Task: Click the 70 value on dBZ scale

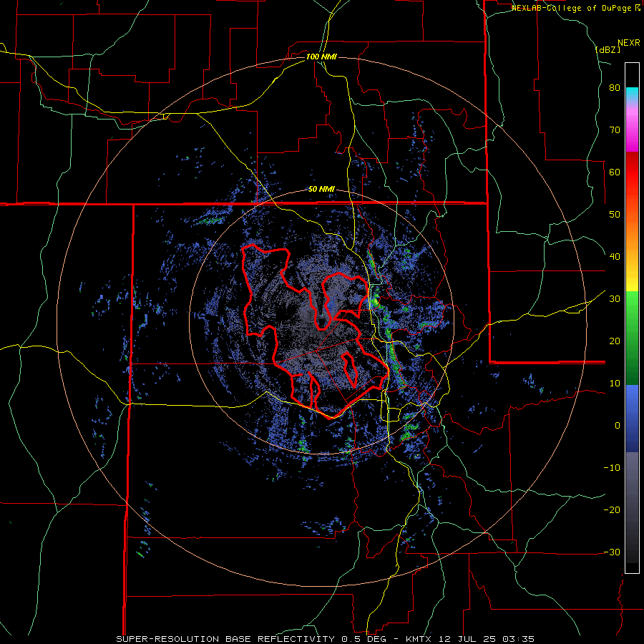Action: 615,130
